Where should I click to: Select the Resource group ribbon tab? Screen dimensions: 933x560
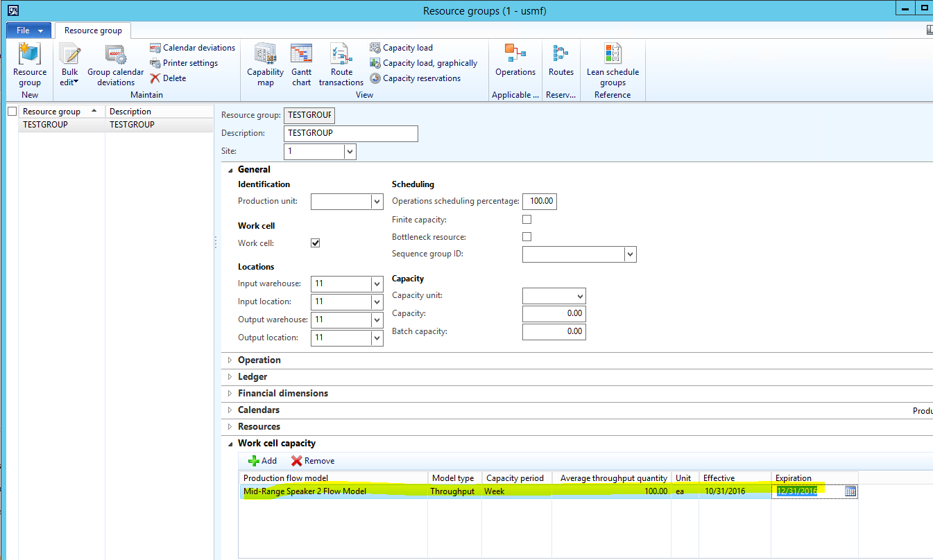(x=93, y=30)
